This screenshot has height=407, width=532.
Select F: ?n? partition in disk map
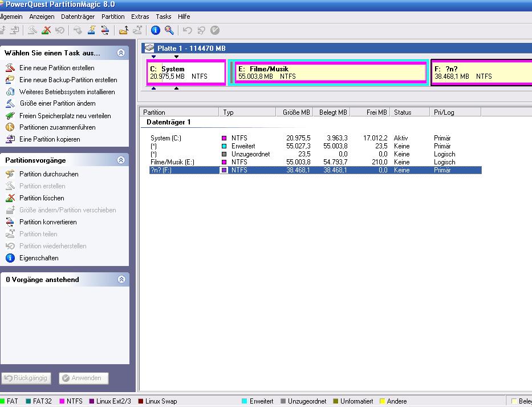pyautogui.click(x=481, y=72)
